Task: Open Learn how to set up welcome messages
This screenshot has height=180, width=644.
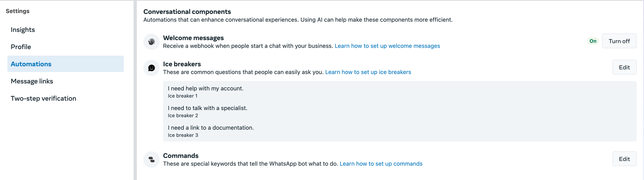Action: tap(387, 46)
